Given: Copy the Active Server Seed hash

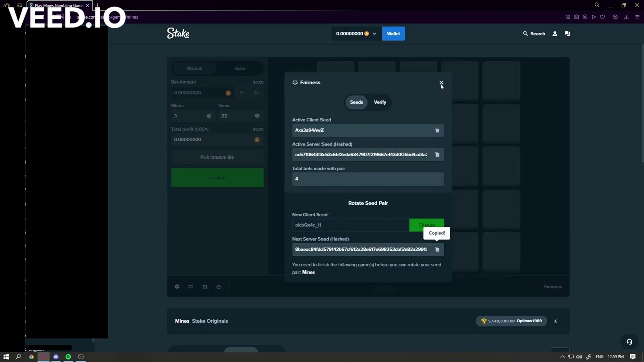Looking at the screenshot, I should point(437,155).
